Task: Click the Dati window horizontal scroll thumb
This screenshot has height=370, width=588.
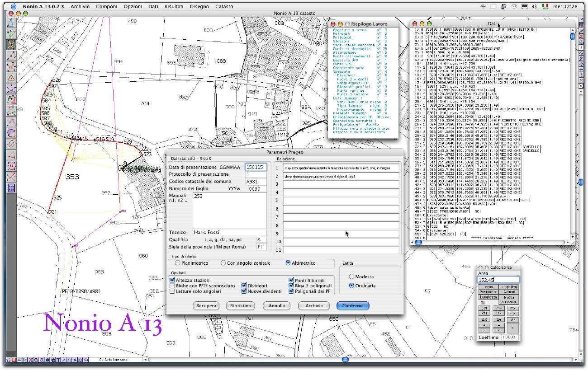Action: point(418,242)
